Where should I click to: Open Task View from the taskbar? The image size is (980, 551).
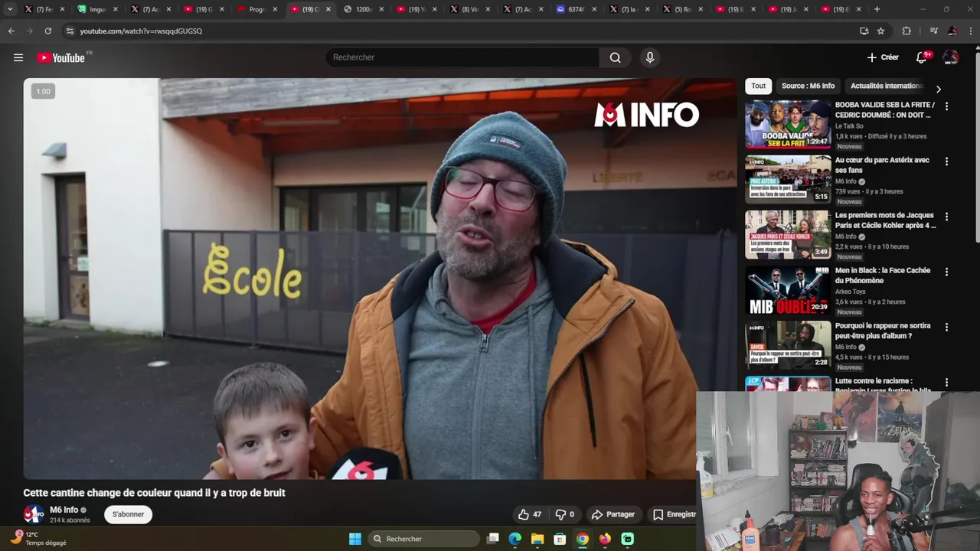(x=493, y=539)
